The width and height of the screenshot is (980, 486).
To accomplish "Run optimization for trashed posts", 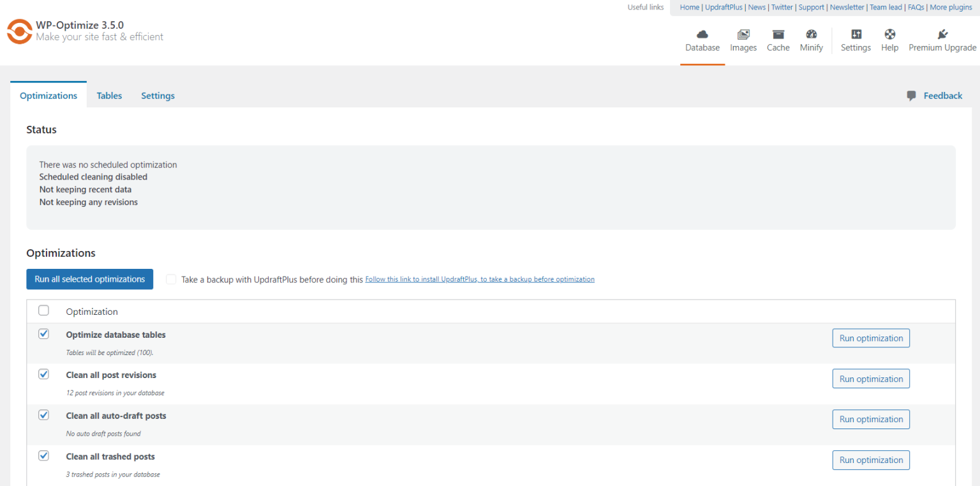I will [870, 460].
